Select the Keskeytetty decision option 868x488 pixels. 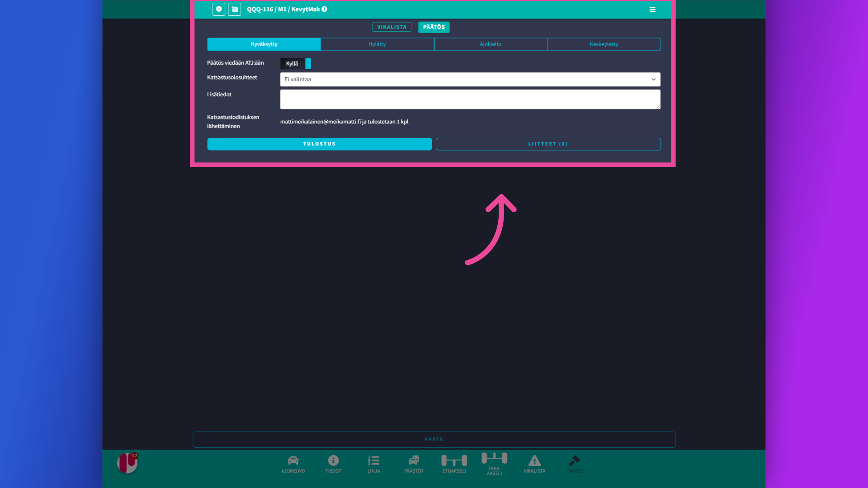coord(604,44)
